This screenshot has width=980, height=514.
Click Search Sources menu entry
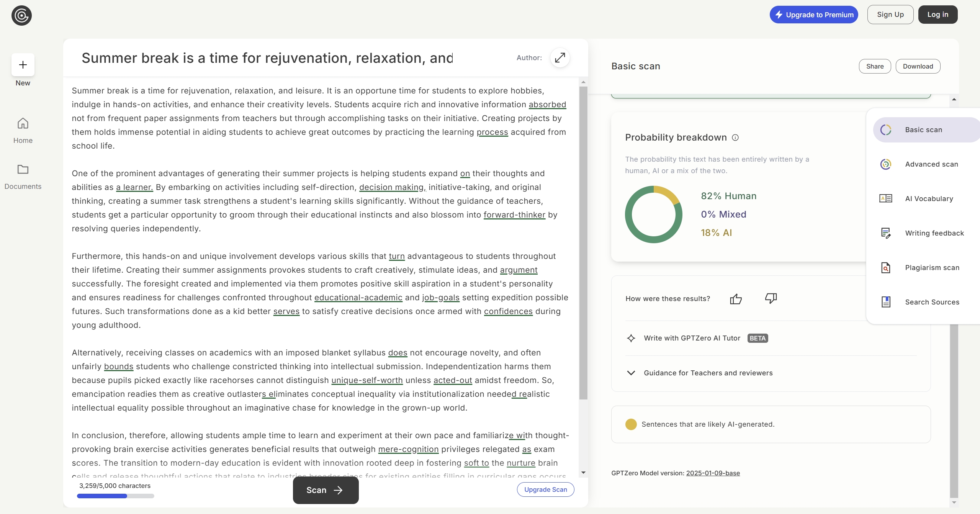(x=932, y=302)
